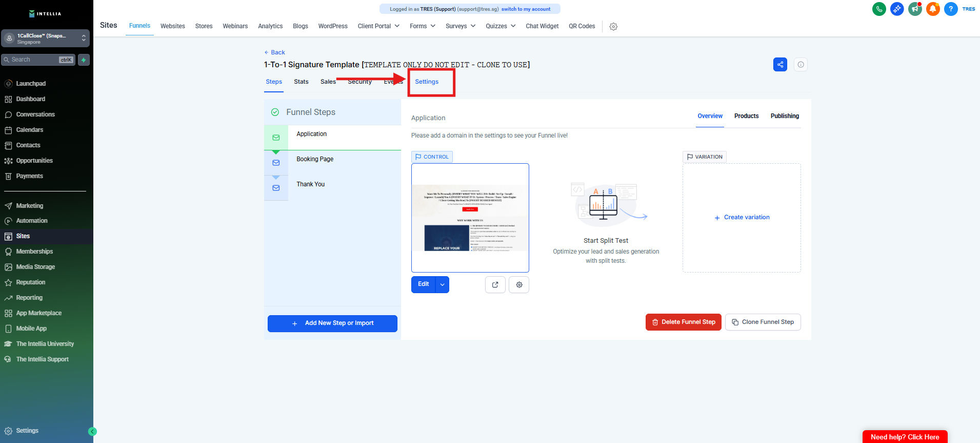Click the Intellia logo
Screen dimensions: 980x443
pyautogui.click(x=45, y=14)
